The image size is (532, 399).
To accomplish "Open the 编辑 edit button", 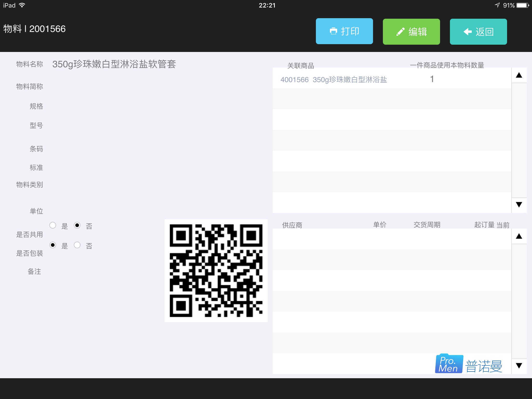I will pyautogui.click(x=411, y=32).
